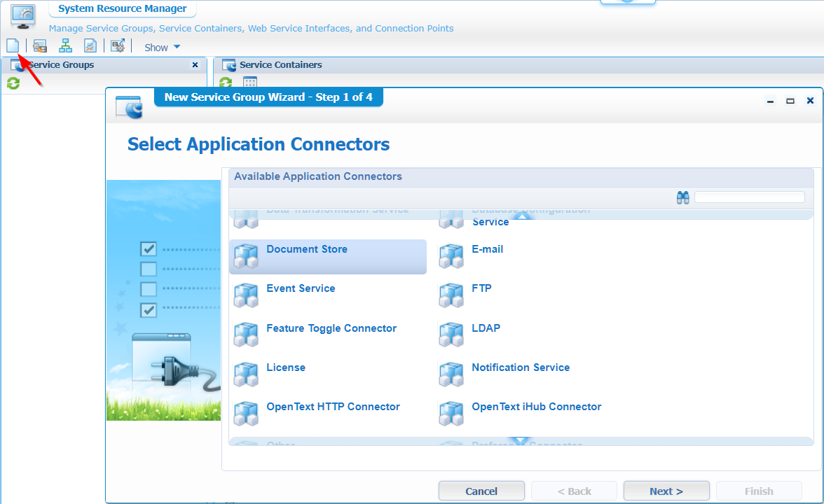Create a new service group using the blank page icon

pyautogui.click(x=13, y=45)
